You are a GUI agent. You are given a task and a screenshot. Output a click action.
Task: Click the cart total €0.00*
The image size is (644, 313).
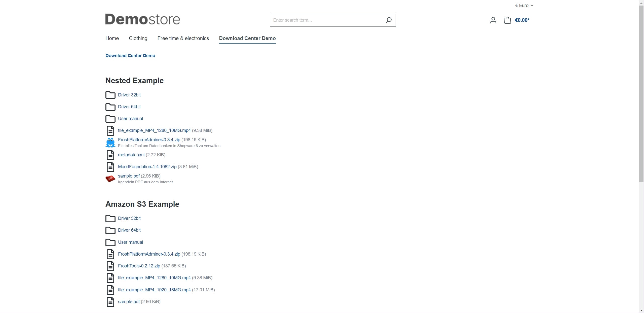522,20
